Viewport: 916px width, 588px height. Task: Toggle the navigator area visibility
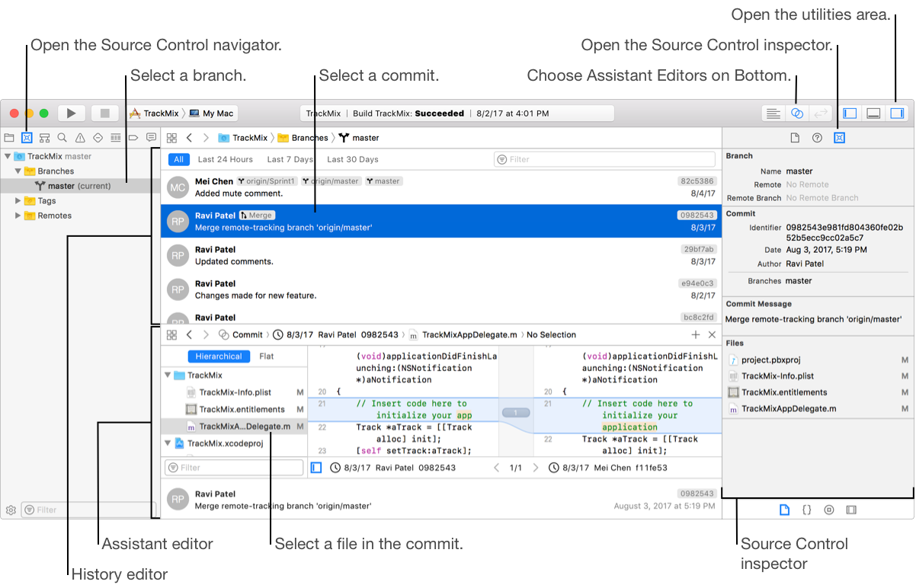(850, 113)
